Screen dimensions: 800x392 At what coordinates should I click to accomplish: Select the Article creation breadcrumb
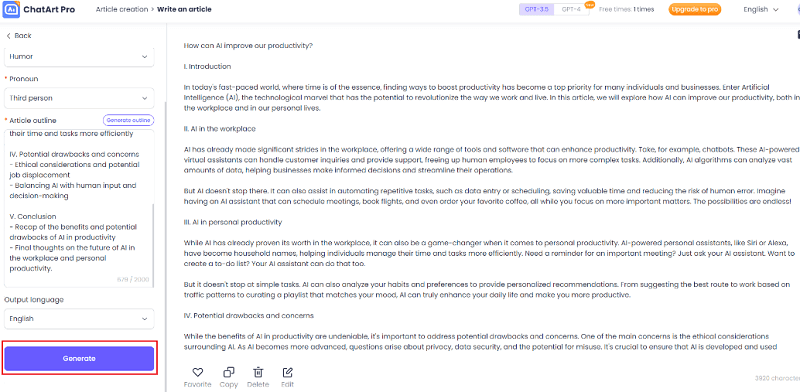pos(122,9)
